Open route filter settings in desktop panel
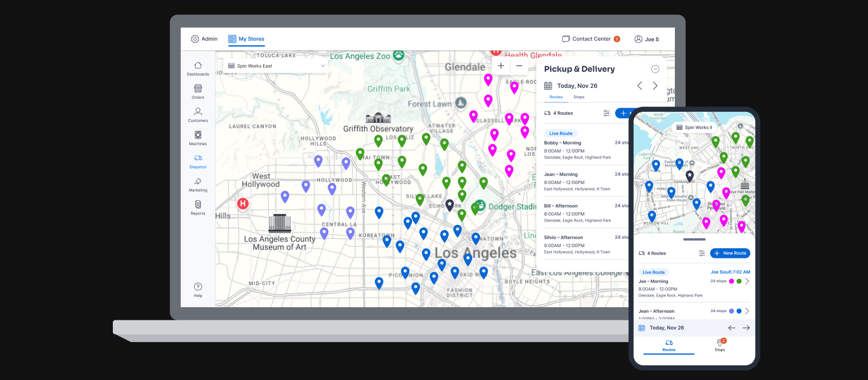868x380 pixels. pyautogui.click(x=607, y=113)
